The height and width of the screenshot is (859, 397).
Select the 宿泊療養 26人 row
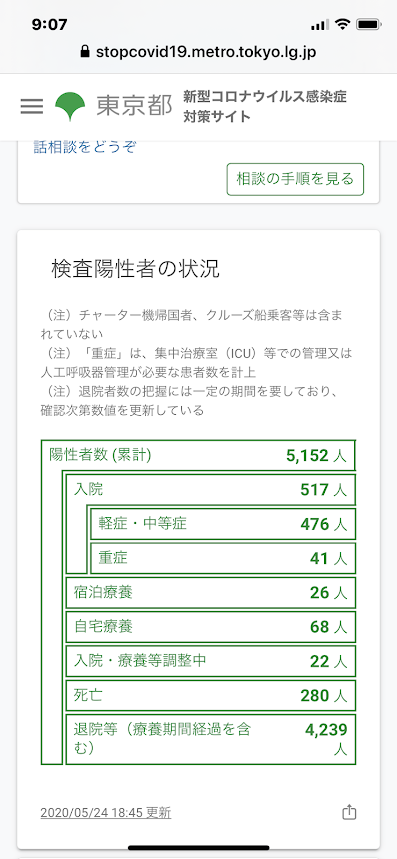[x=211, y=593]
